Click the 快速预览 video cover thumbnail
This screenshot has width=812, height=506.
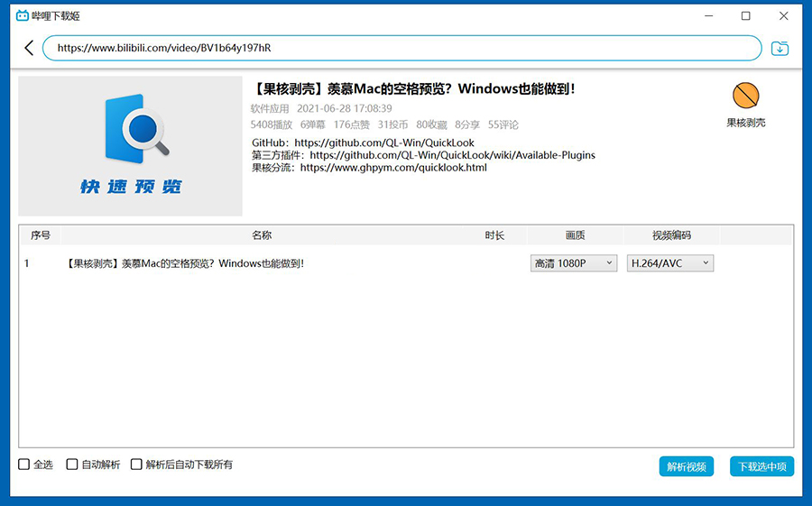pyautogui.click(x=131, y=146)
